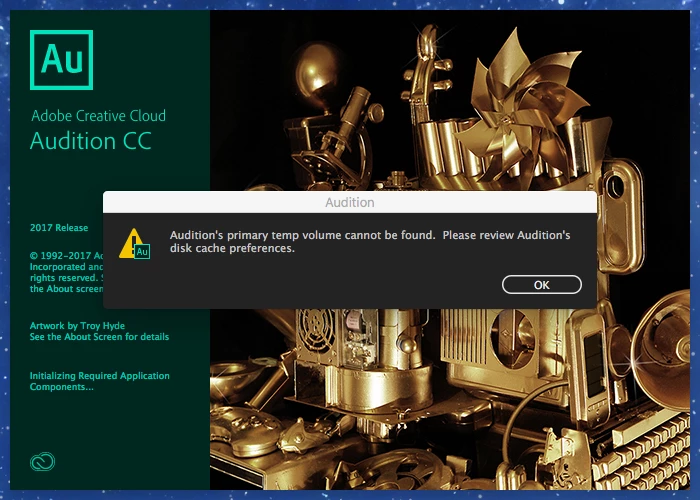This screenshot has height=500, width=700.
Task: Click the 'Artwork by Troy Hyde' credit
Action: (77, 325)
